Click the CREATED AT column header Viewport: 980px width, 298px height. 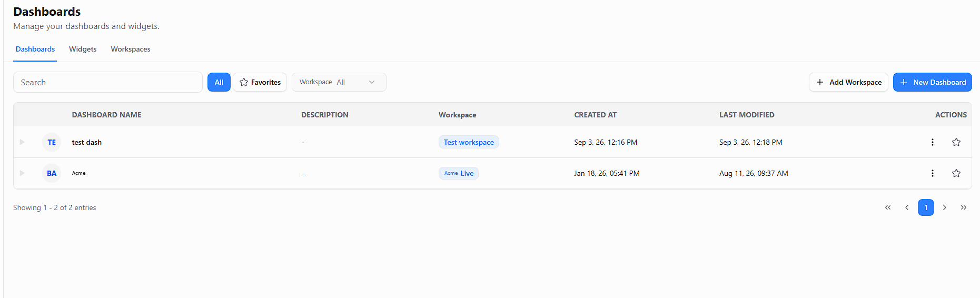[x=596, y=115]
